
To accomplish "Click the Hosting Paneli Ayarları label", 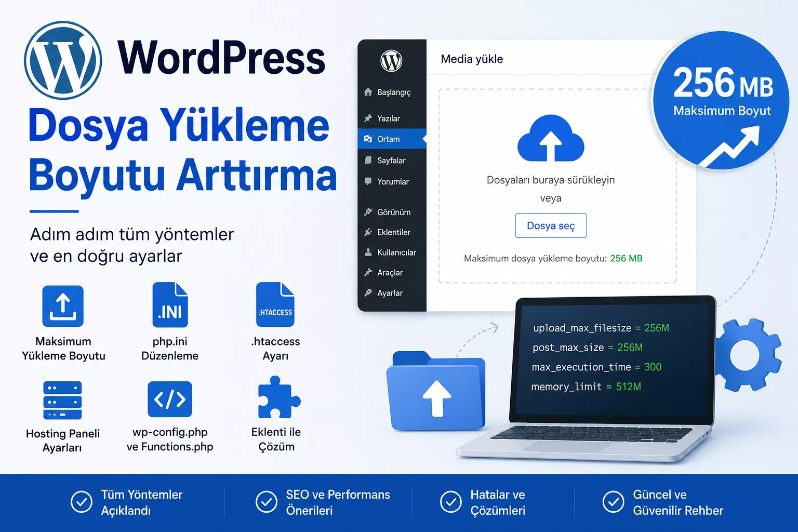I will pos(63,441).
